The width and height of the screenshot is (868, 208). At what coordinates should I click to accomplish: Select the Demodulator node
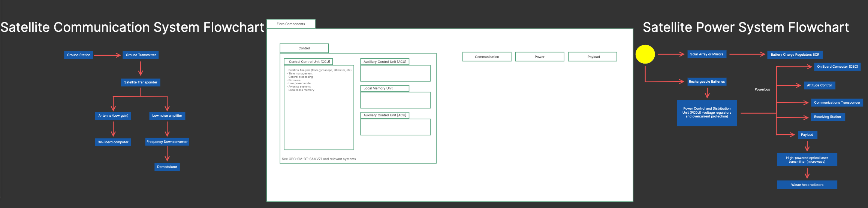167,167
